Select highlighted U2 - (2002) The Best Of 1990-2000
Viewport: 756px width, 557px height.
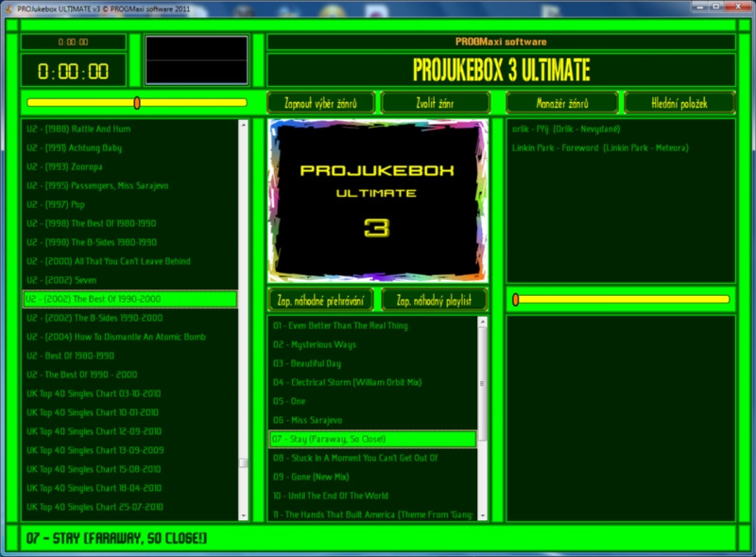[129, 299]
